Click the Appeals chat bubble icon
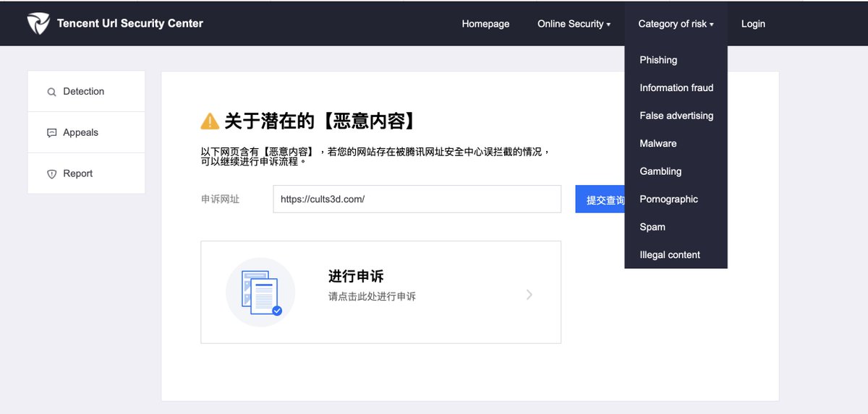 pyautogui.click(x=51, y=133)
